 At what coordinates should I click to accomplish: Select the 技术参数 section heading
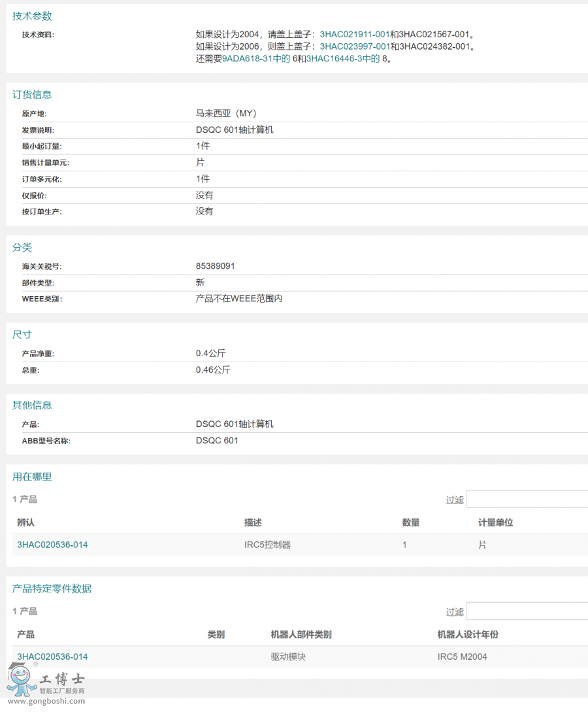click(x=32, y=16)
